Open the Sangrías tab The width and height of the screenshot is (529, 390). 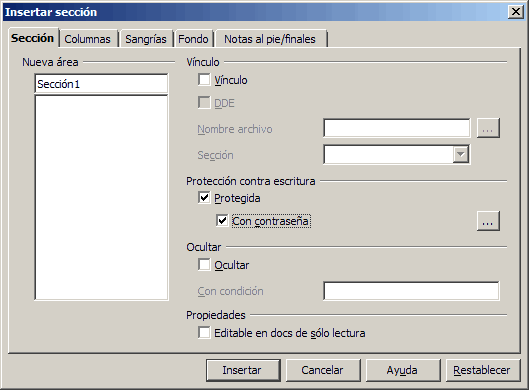coord(146,39)
